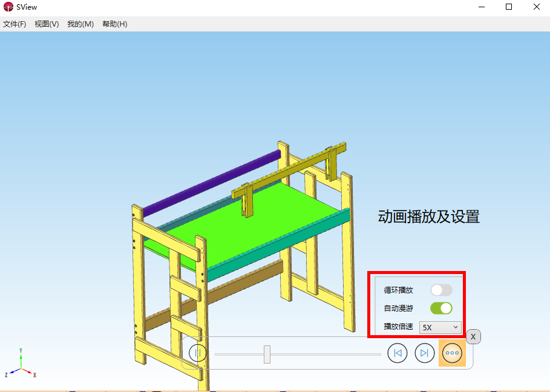The height and width of the screenshot is (392, 550).
Task: Open the 我的(M) menu
Action: 80,24
